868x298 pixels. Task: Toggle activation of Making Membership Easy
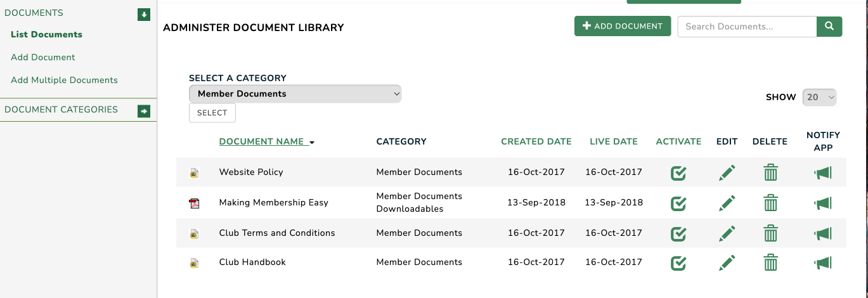[x=678, y=203]
